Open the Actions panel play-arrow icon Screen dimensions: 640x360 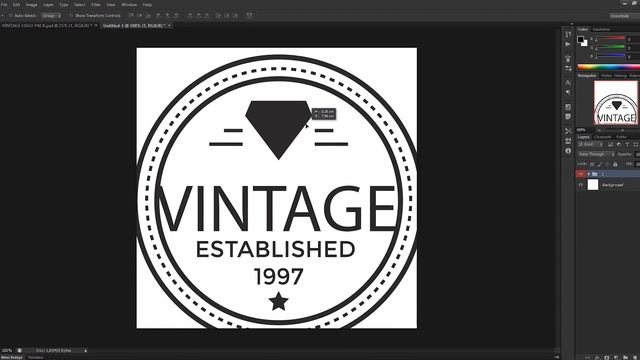pos(568,44)
